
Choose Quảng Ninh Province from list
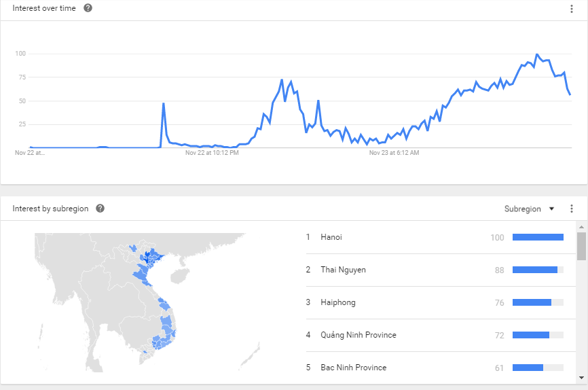(359, 335)
